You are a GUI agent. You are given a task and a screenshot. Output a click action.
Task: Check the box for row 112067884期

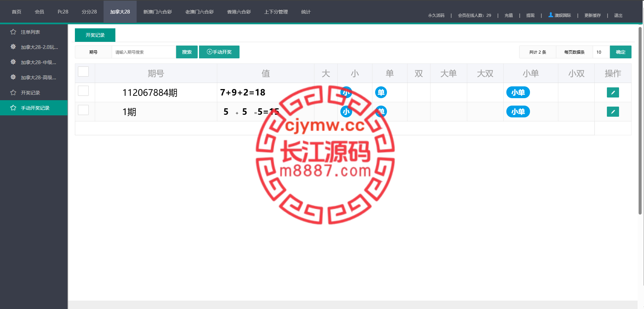tap(83, 91)
